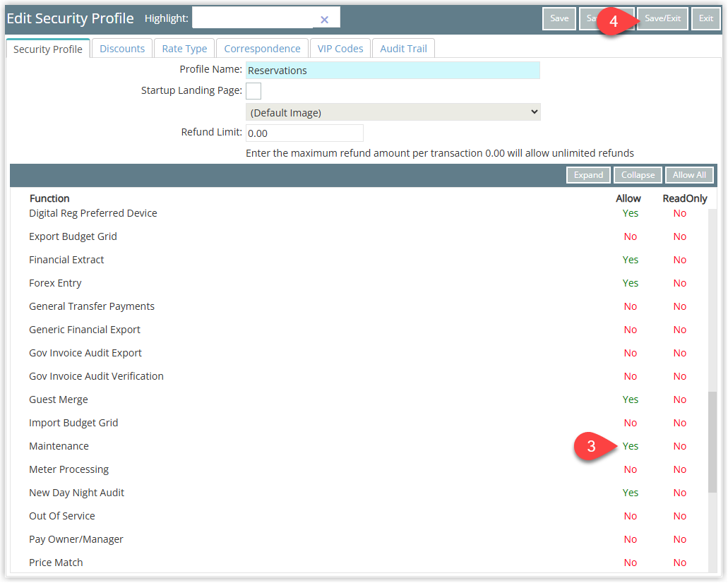This screenshot has width=728, height=583.
Task: Toggle ReadOnly for Financial Extract
Action: pos(680,260)
